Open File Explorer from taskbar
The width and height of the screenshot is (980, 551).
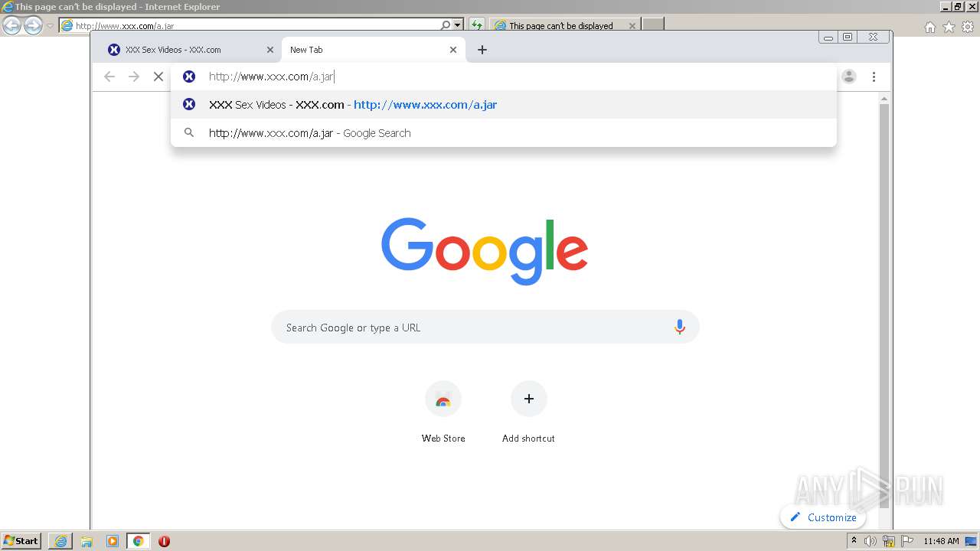87,541
